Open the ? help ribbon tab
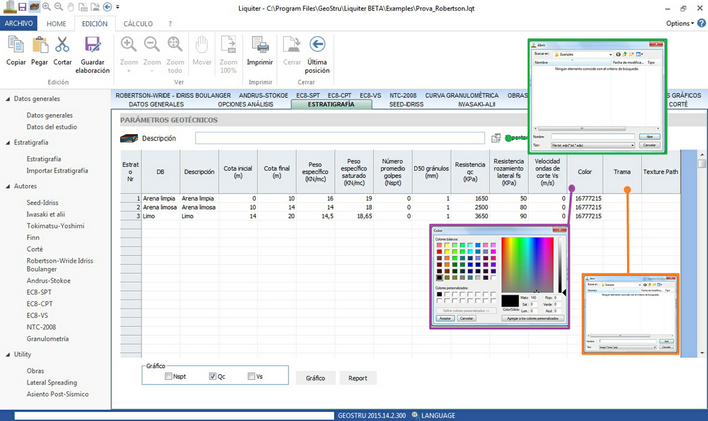708x421 pixels. coord(170,23)
